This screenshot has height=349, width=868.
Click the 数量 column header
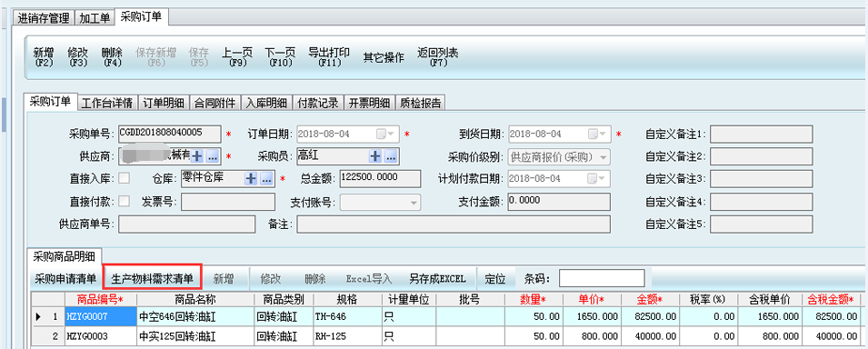pyautogui.click(x=534, y=300)
